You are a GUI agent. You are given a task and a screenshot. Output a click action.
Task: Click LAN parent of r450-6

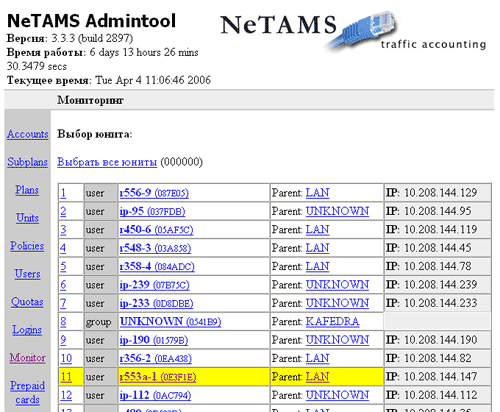click(317, 230)
